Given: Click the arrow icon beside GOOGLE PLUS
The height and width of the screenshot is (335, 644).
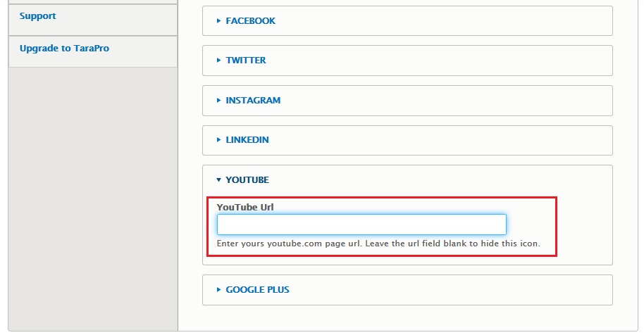Looking at the screenshot, I should click(219, 290).
